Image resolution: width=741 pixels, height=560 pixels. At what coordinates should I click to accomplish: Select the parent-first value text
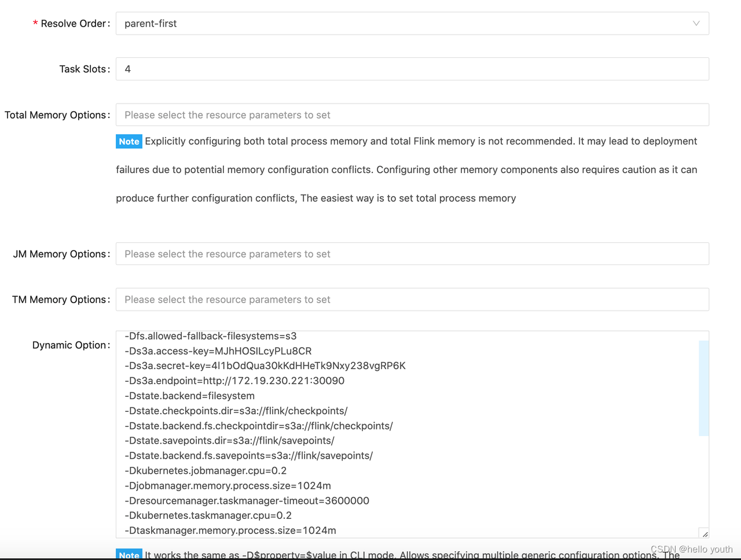151,23
